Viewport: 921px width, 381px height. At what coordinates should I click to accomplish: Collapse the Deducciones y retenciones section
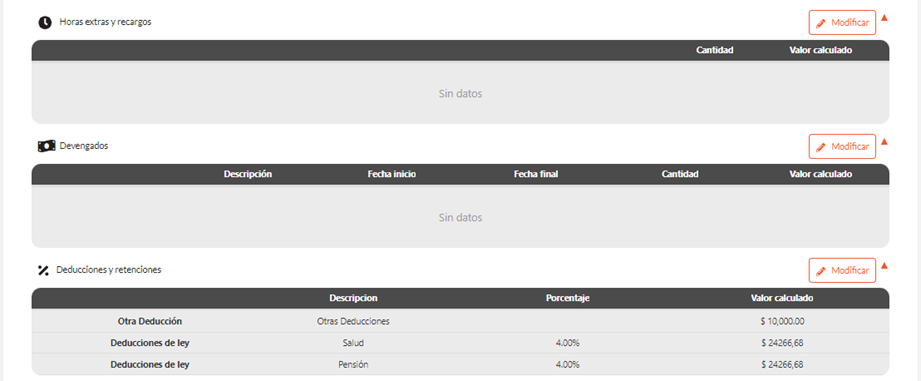tap(884, 265)
